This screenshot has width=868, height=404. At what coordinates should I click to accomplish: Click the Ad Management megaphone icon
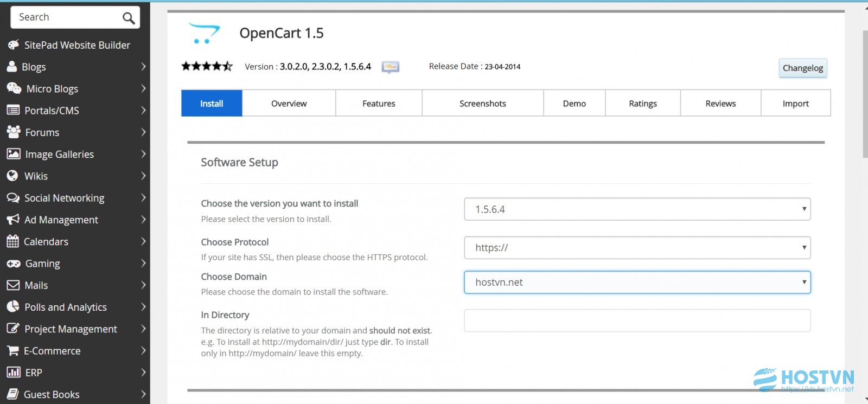tap(13, 220)
